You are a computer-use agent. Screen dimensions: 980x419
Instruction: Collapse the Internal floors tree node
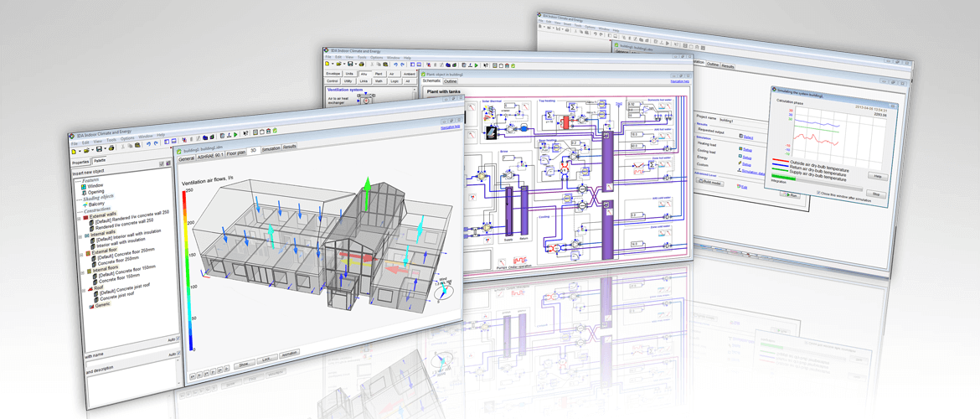[81, 271]
